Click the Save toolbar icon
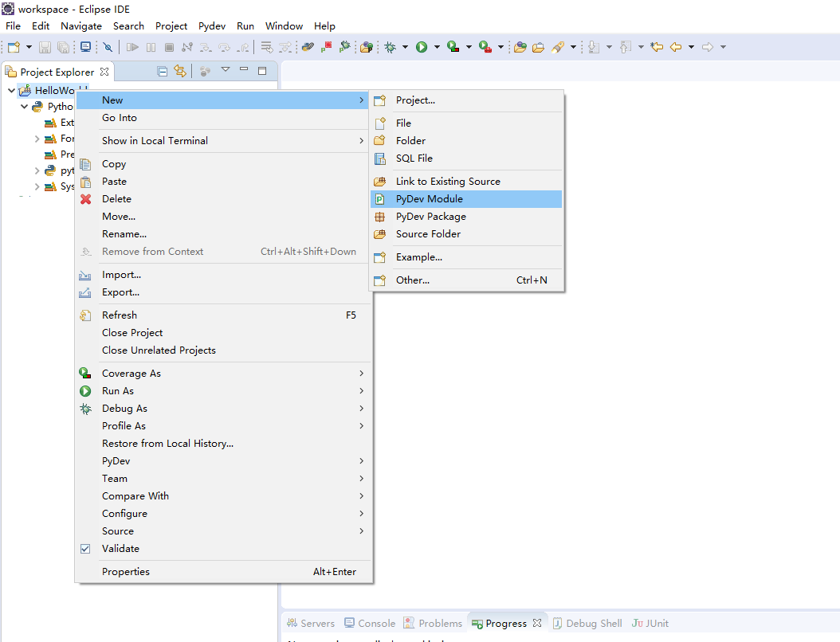Viewport: 840px width, 642px height. [x=45, y=47]
